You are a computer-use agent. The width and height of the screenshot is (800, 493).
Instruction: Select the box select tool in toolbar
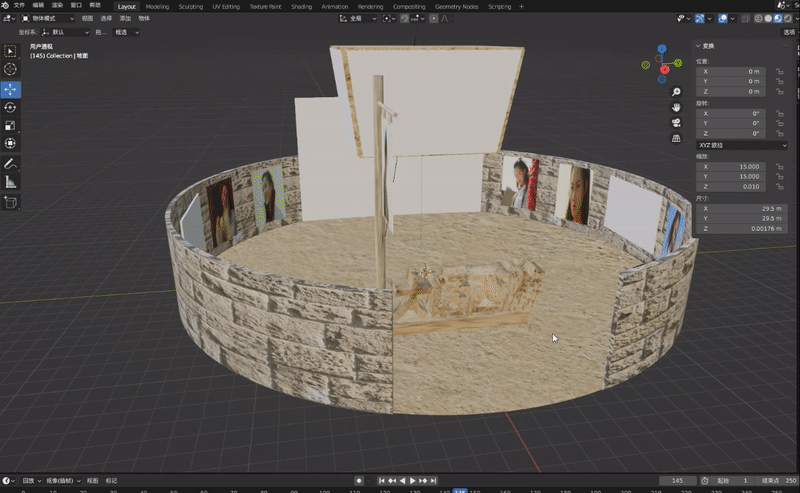(10, 51)
